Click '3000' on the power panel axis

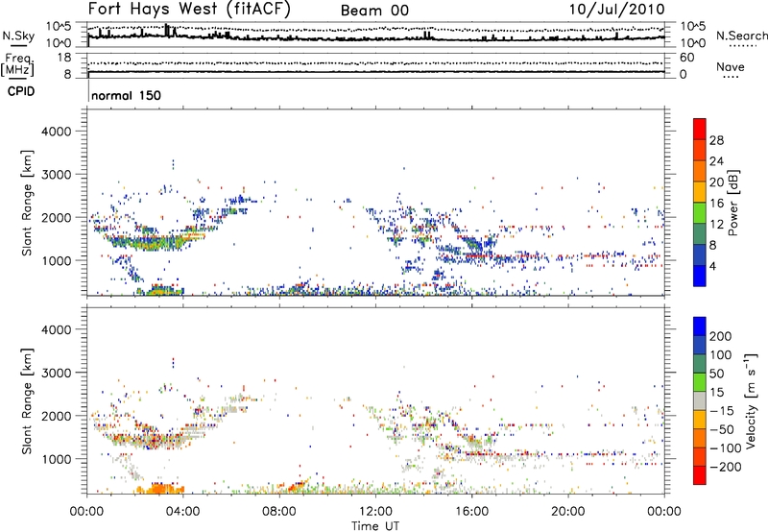pyautogui.click(x=57, y=175)
